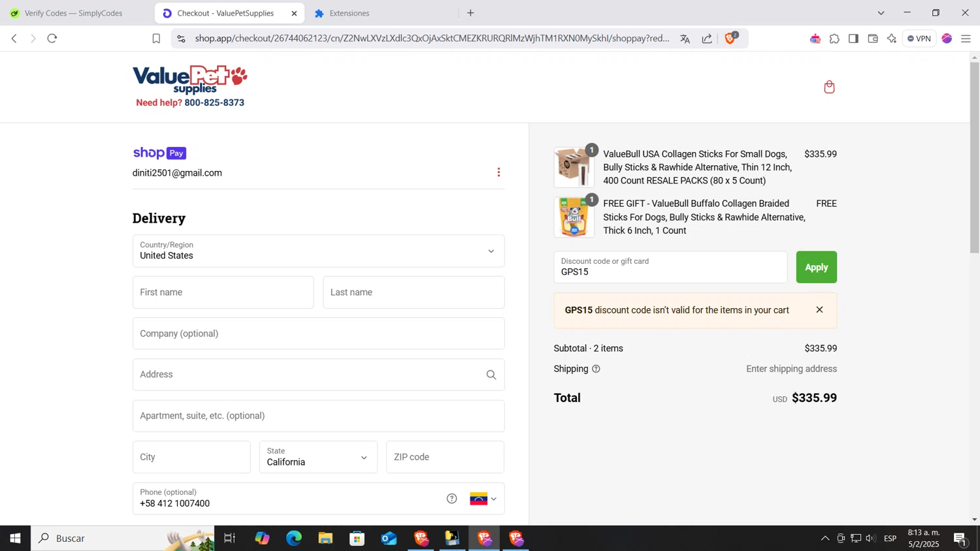
Task: Open the Brave Shields lion icon
Action: (x=731, y=38)
